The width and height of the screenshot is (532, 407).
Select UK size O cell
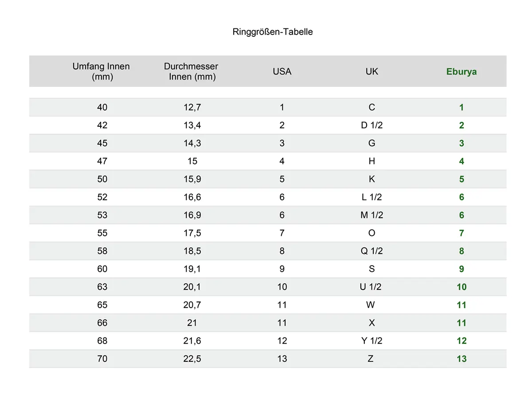click(372, 233)
